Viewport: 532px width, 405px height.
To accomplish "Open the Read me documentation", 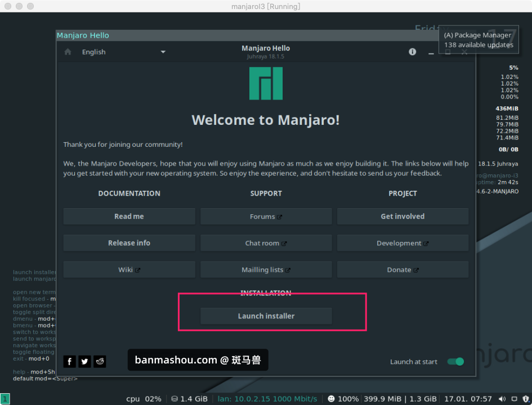I will [129, 216].
